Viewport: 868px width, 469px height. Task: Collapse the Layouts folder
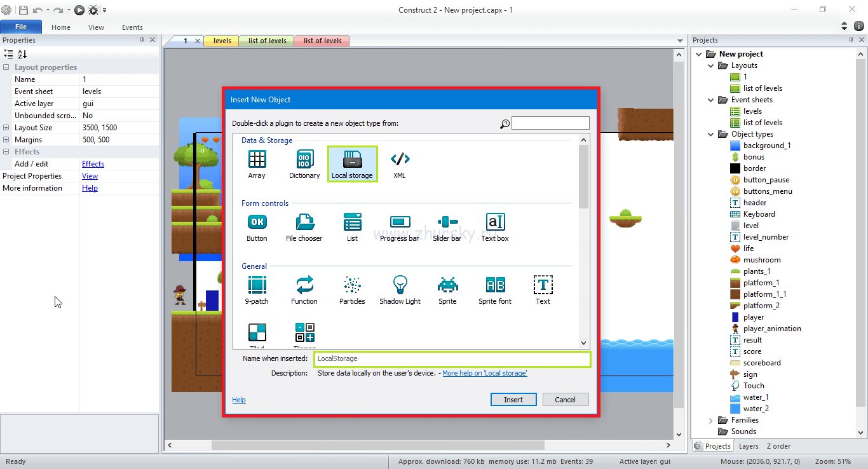[711, 65]
